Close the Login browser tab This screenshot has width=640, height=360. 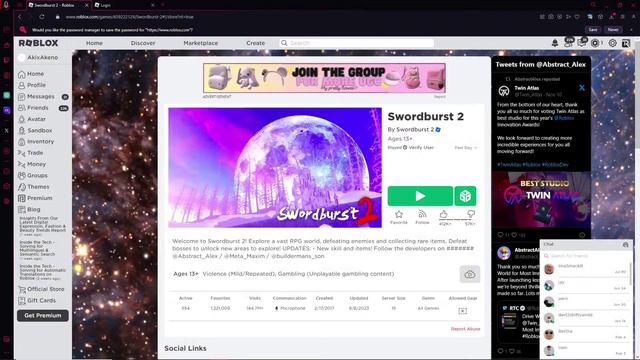pyautogui.click(x=153, y=5)
